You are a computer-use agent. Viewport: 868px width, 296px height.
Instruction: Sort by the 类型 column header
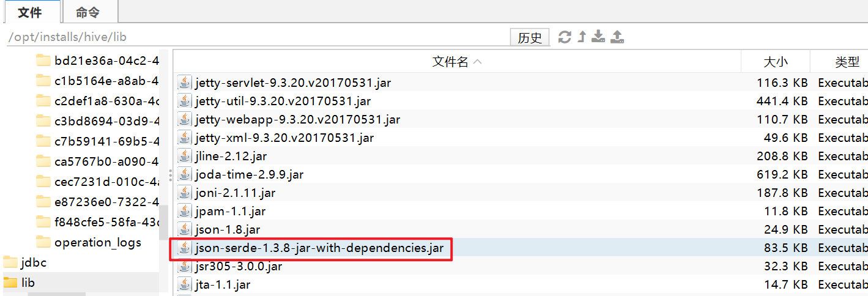click(839, 62)
